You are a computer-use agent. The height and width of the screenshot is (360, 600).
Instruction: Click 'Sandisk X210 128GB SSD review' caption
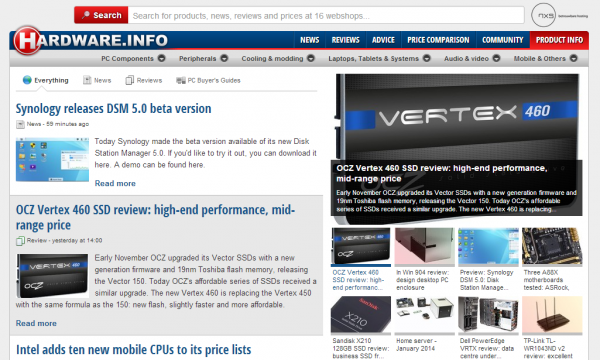[x=361, y=348]
